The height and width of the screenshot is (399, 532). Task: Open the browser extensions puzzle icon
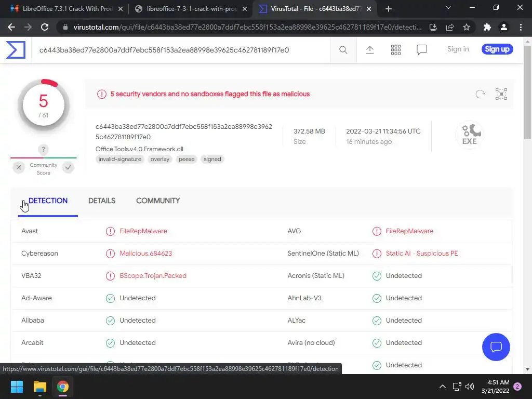pyautogui.click(x=487, y=27)
